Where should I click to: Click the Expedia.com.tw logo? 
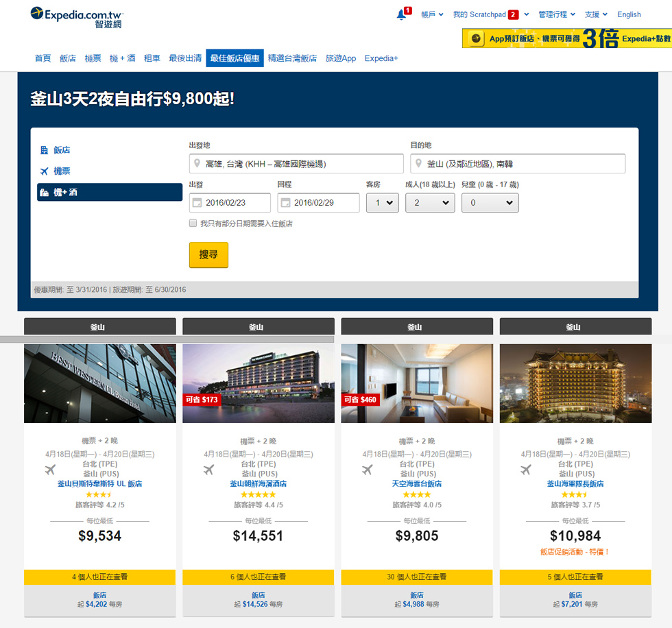76,18
